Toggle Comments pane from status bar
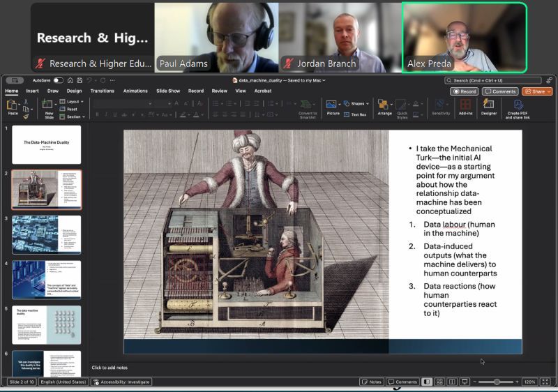 (x=402, y=382)
